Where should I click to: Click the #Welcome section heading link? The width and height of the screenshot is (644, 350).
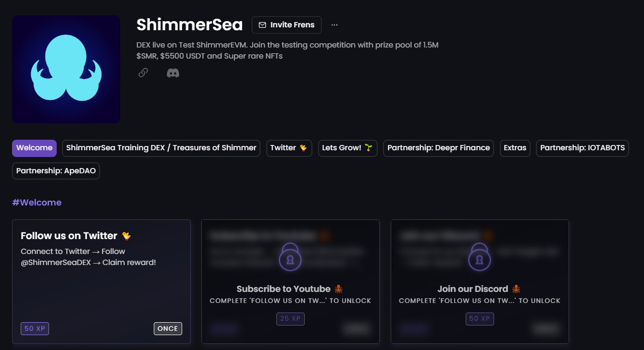37,203
